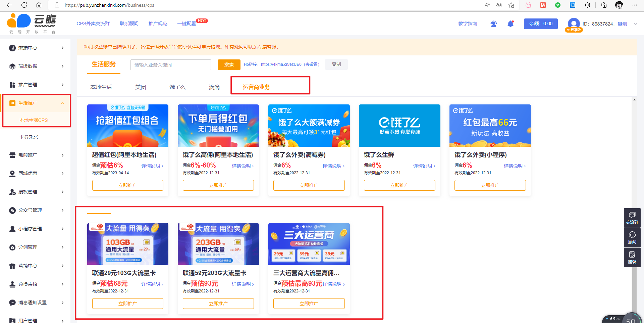Open browser home page icon
644x323 pixels.
pyautogui.click(x=39, y=5)
